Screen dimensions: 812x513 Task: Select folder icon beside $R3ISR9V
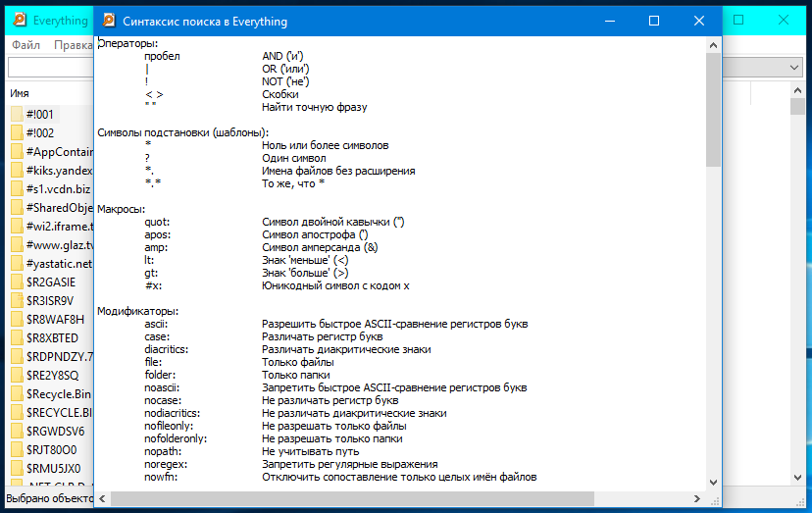(x=17, y=300)
